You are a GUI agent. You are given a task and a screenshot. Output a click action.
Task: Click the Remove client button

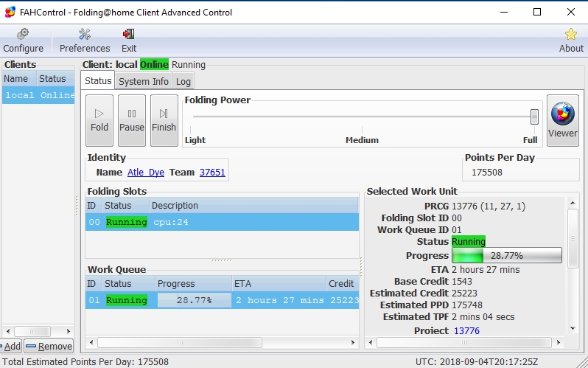[49, 346]
